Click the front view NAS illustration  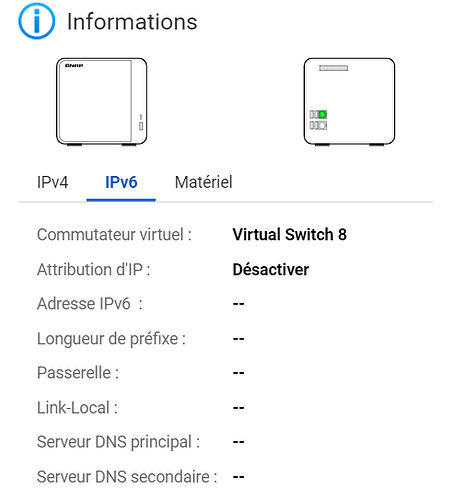[x=101, y=102]
